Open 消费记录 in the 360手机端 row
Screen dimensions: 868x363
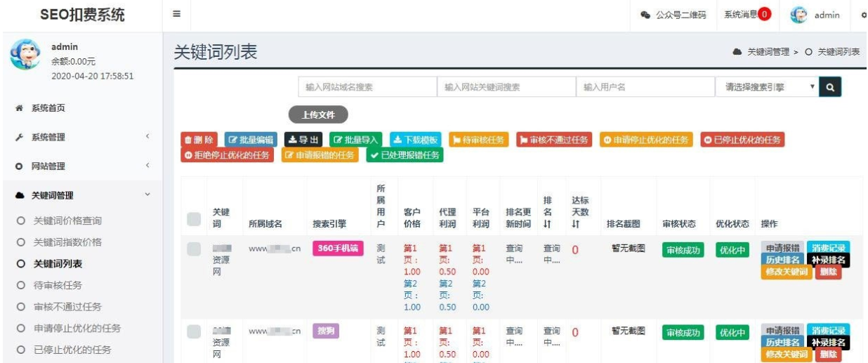(828, 248)
